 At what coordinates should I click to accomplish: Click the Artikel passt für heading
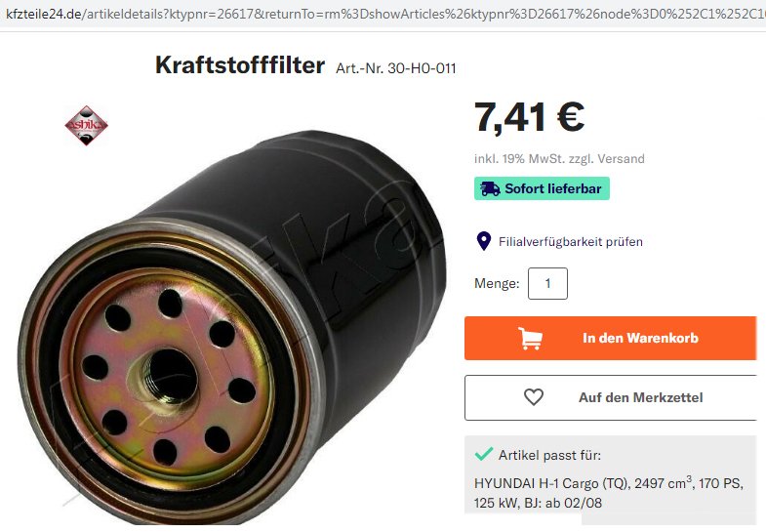(549, 455)
